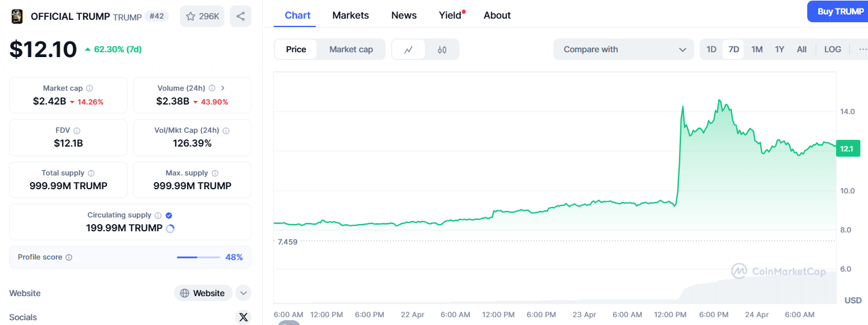Switch to the About tab

coord(497,15)
